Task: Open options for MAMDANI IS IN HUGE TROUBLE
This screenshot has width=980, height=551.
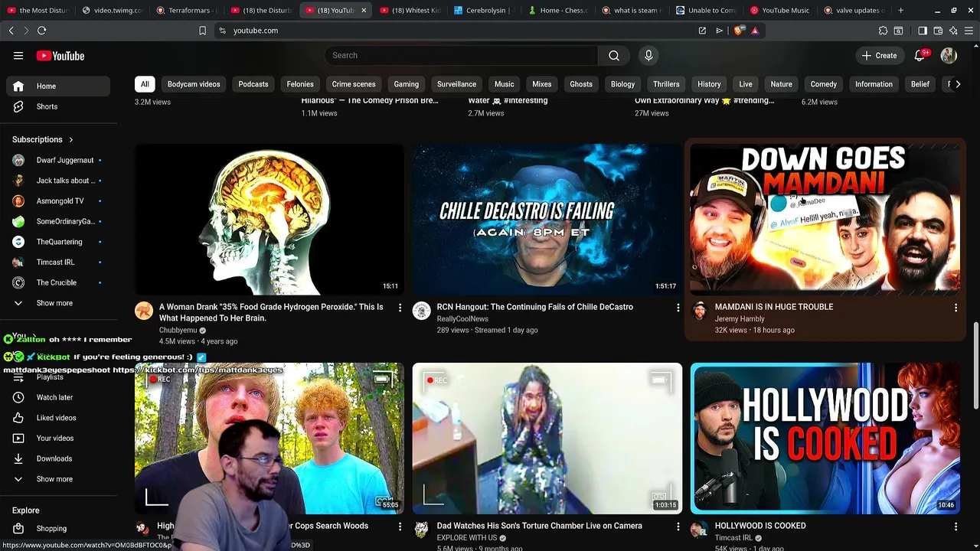Action: click(x=955, y=308)
